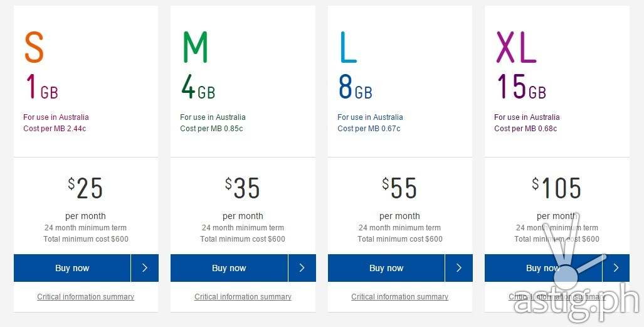Click the $55 per month price
The image size is (644, 327).
click(399, 188)
